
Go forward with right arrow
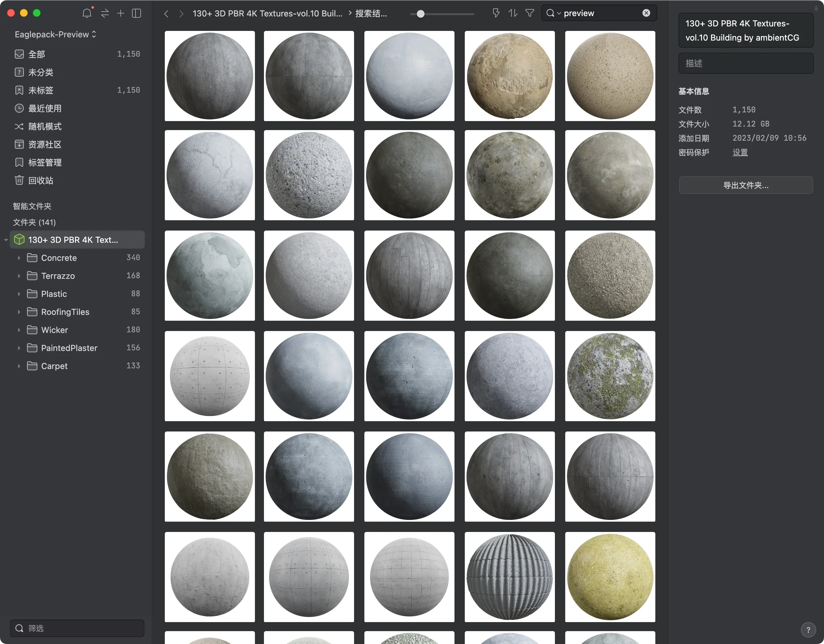coord(182,14)
